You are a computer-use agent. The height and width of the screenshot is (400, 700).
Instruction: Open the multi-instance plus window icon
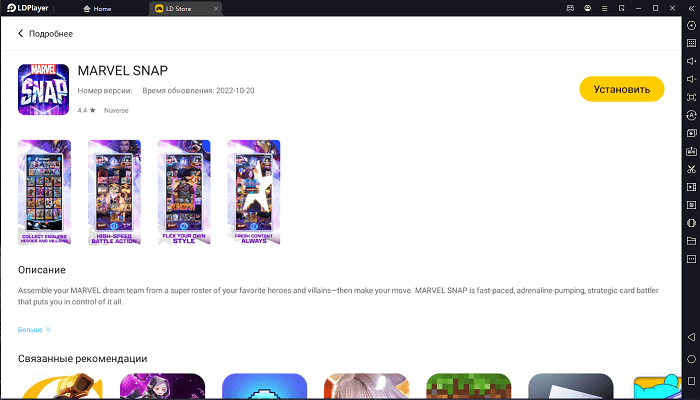click(691, 133)
